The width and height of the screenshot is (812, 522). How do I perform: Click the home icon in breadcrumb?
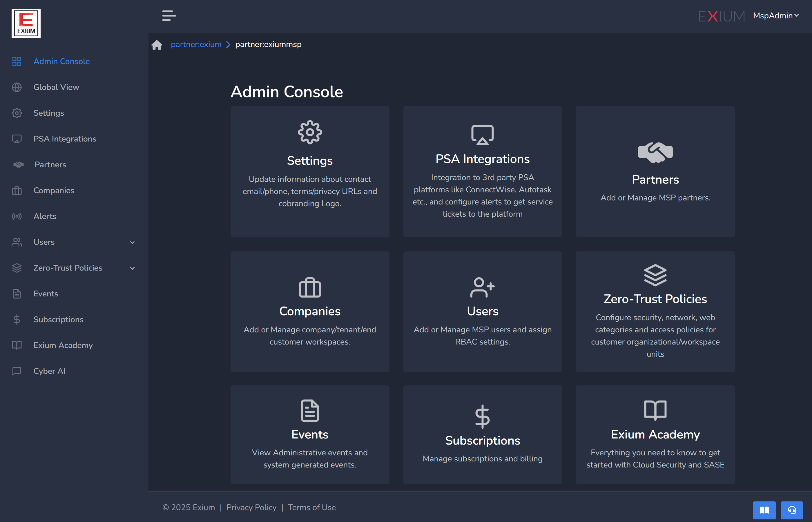click(x=157, y=45)
